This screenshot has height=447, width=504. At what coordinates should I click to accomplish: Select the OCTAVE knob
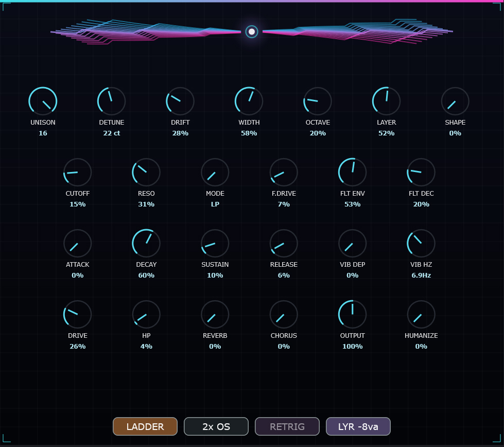[x=318, y=101]
